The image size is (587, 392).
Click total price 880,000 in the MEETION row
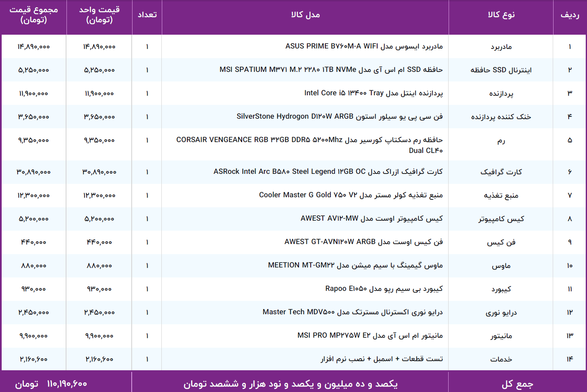[34, 266]
